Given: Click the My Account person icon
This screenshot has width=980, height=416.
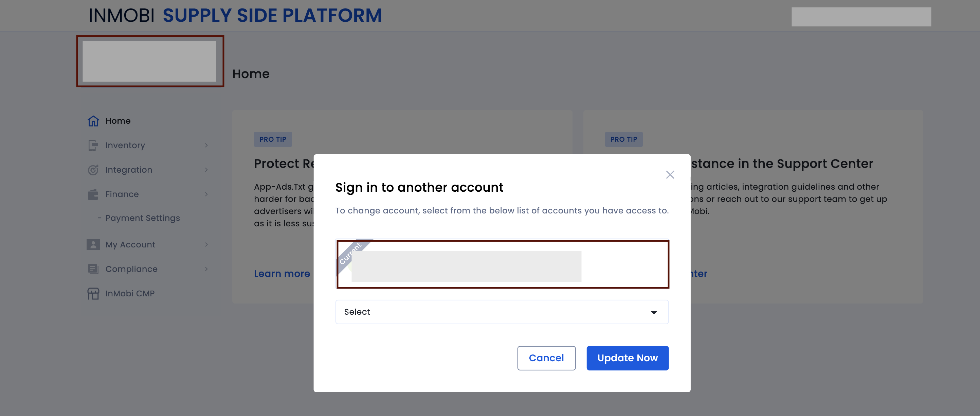Looking at the screenshot, I should click(x=93, y=245).
